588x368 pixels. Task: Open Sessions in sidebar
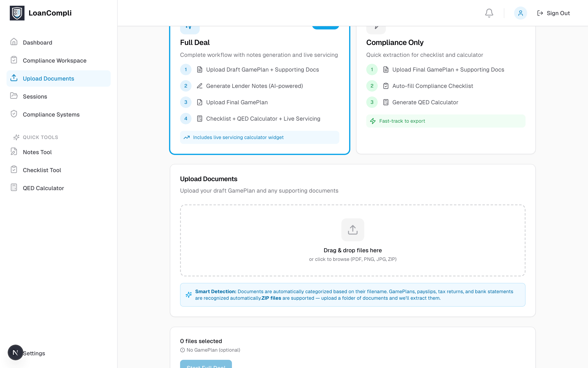tap(59, 97)
